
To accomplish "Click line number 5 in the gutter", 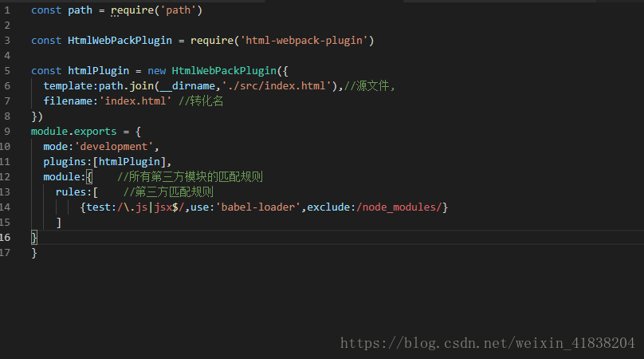I will [7, 71].
